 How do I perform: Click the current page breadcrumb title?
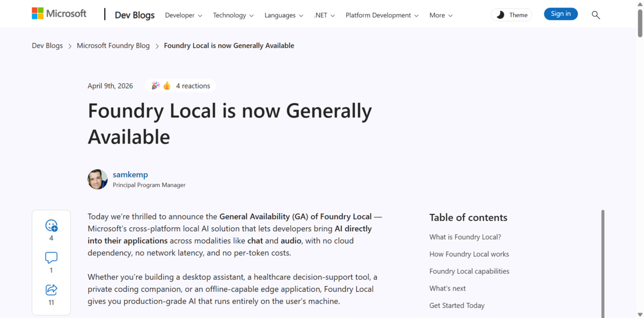(229, 46)
